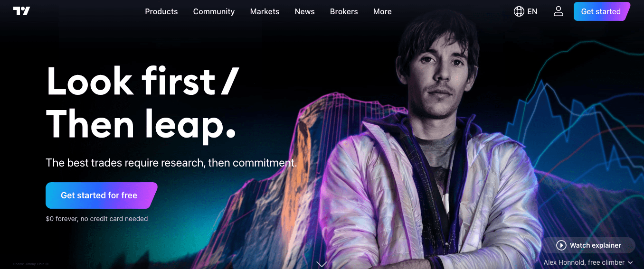The height and width of the screenshot is (269, 644).
Task: Click the Alex Honnold, free climber caption
Action: (584, 262)
